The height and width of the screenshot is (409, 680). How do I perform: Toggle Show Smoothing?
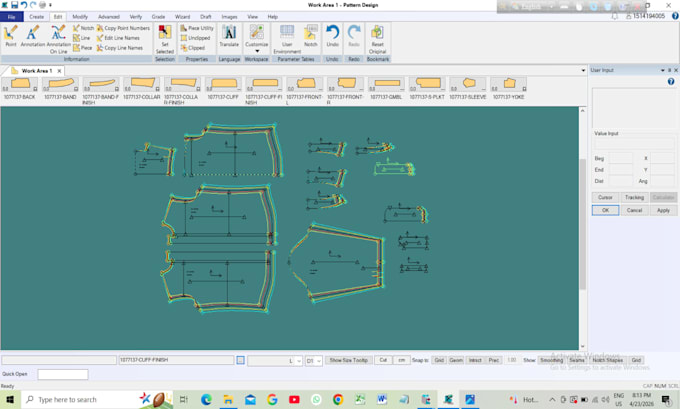[551, 360]
